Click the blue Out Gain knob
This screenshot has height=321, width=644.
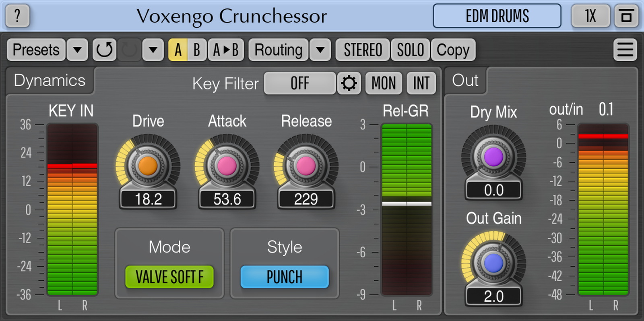click(493, 263)
